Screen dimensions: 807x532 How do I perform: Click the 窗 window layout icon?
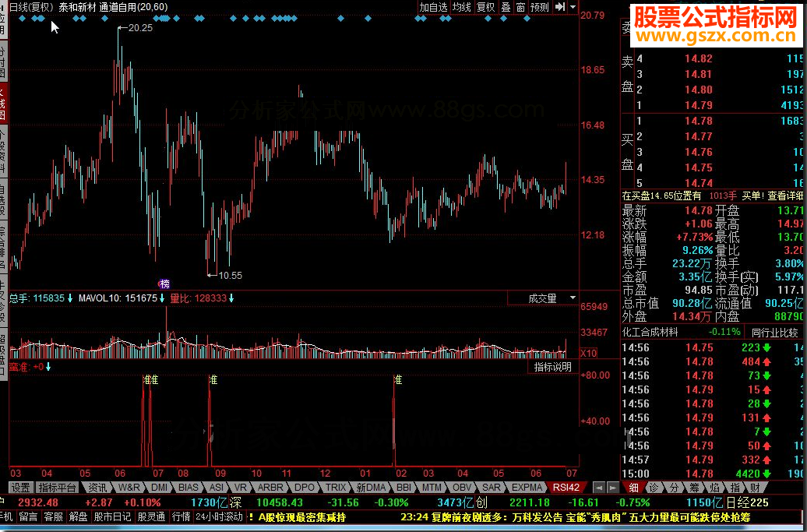tap(520, 7)
